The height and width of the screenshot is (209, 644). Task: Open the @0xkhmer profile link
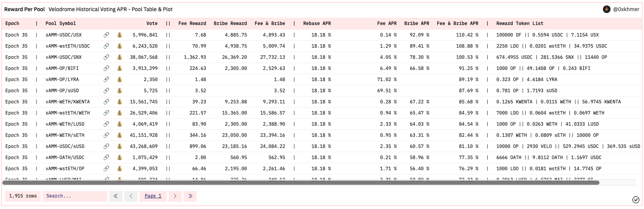(626, 9)
